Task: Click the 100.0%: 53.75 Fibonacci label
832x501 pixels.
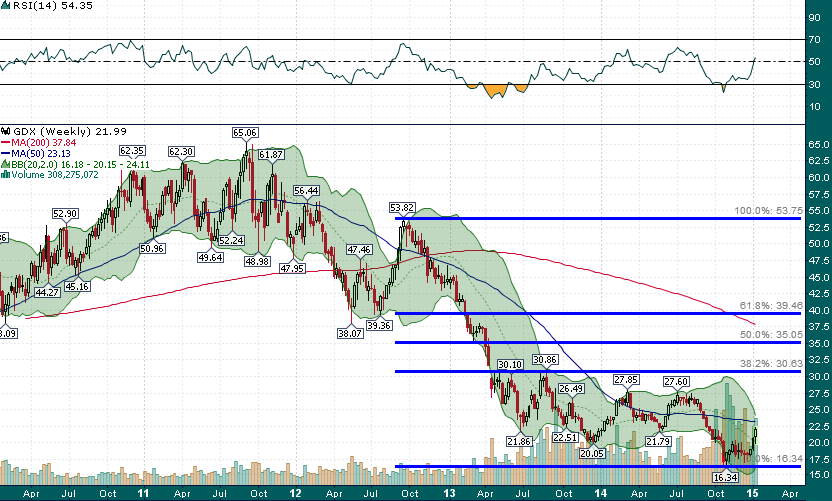Action: point(768,211)
